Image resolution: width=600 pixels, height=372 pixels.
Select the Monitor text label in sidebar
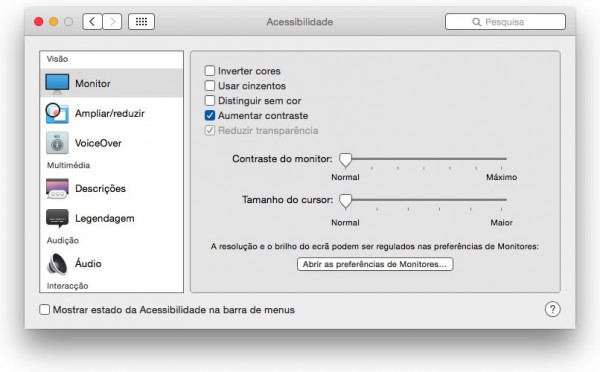pos(93,84)
